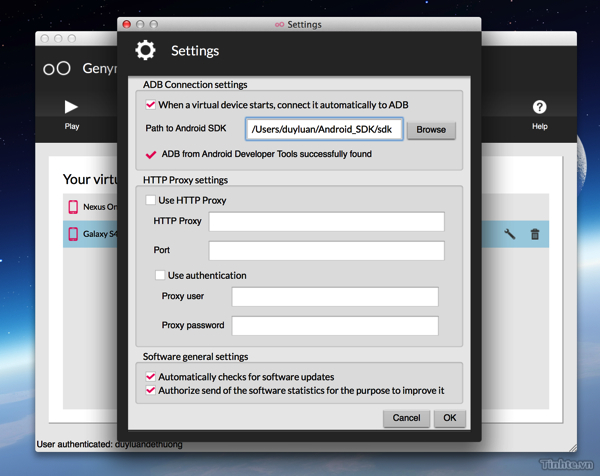Click the Galaxy S4 phone icon

tap(73, 234)
